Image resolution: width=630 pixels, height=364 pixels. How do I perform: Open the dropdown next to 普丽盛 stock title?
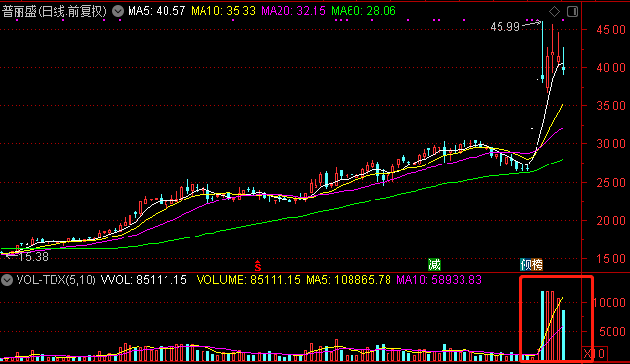point(118,11)
